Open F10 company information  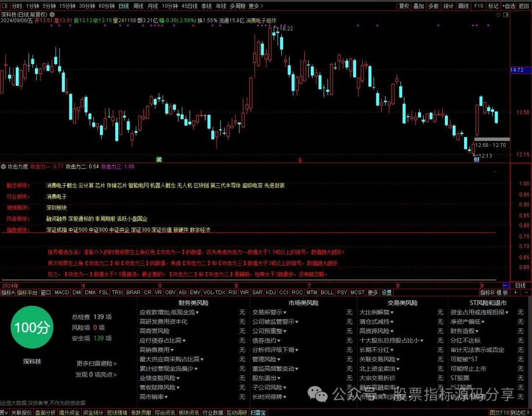pyautogui.click(x=478, y=6)
